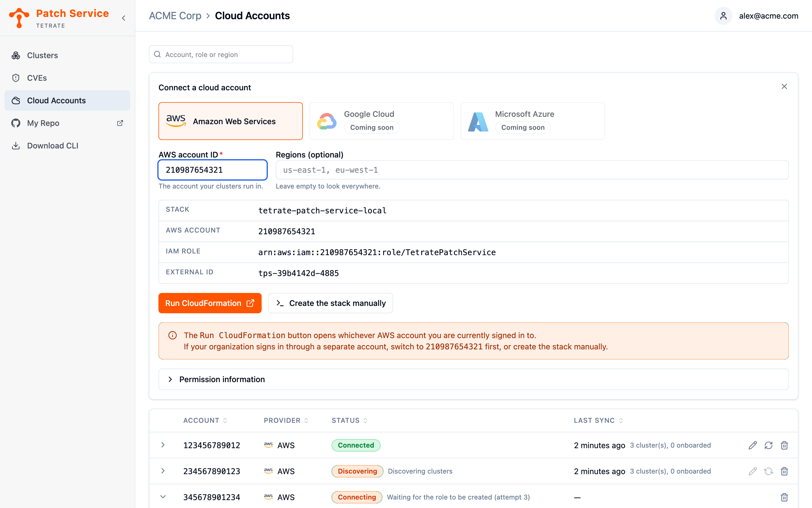This screenshot has height=508, width=812.
Task: Focus the Account, role or region search box
Action: (x=221, y=54)
